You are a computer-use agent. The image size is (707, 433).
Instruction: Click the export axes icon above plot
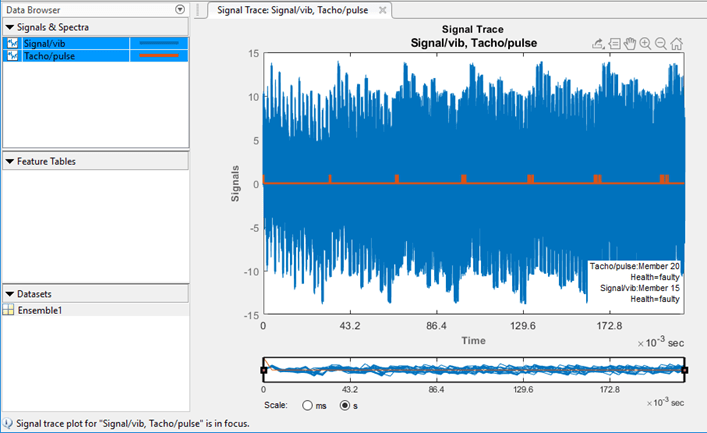coord(598,44)
